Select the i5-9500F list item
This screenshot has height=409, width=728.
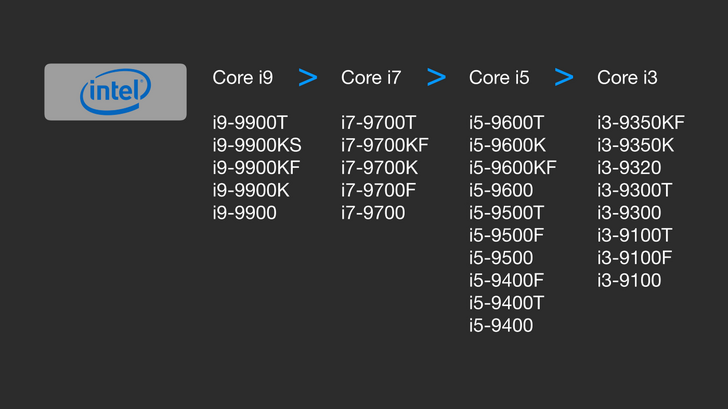click(506, 235)
